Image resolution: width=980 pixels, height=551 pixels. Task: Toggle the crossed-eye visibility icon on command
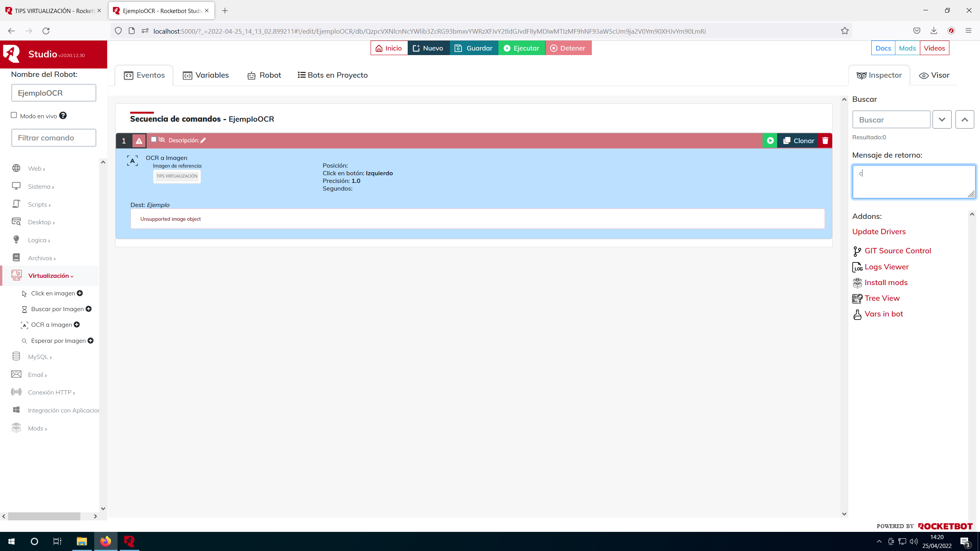point(162,140)
